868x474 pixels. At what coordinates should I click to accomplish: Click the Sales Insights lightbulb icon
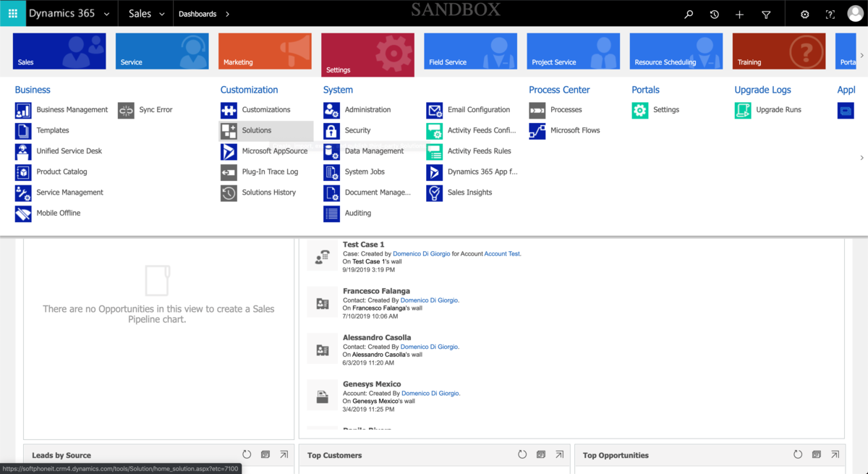(435, 192)
